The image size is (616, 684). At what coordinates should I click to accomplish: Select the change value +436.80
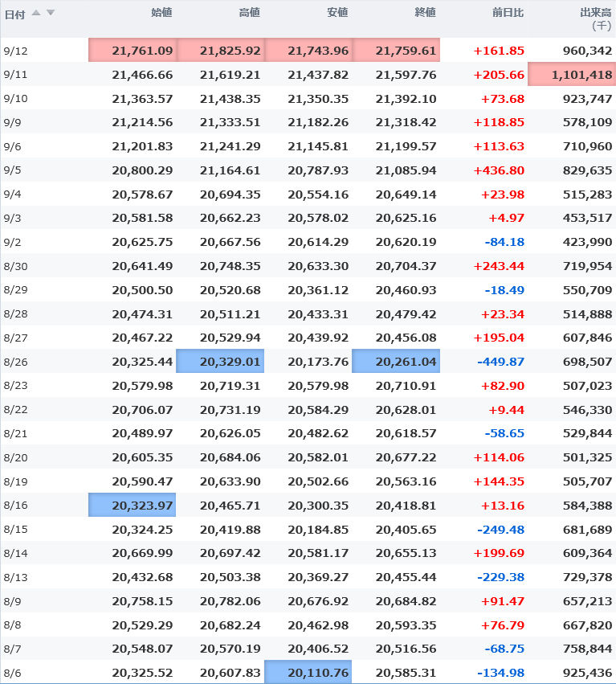pyautogui.click(x=499, y=170)
